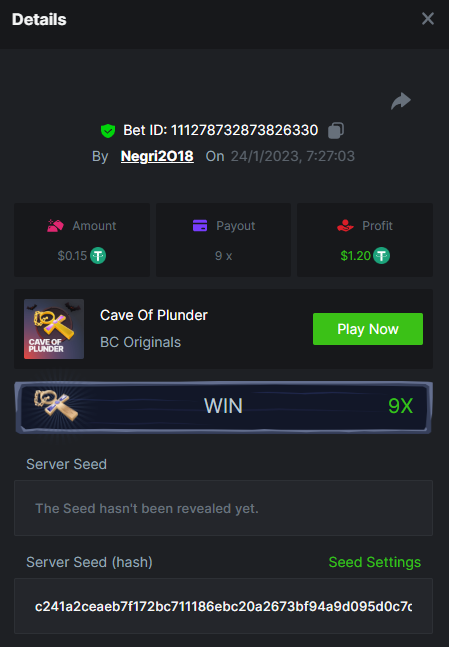Copy the Bet ID with copy icon
449x647 pixels.
[x=336, y=130]
